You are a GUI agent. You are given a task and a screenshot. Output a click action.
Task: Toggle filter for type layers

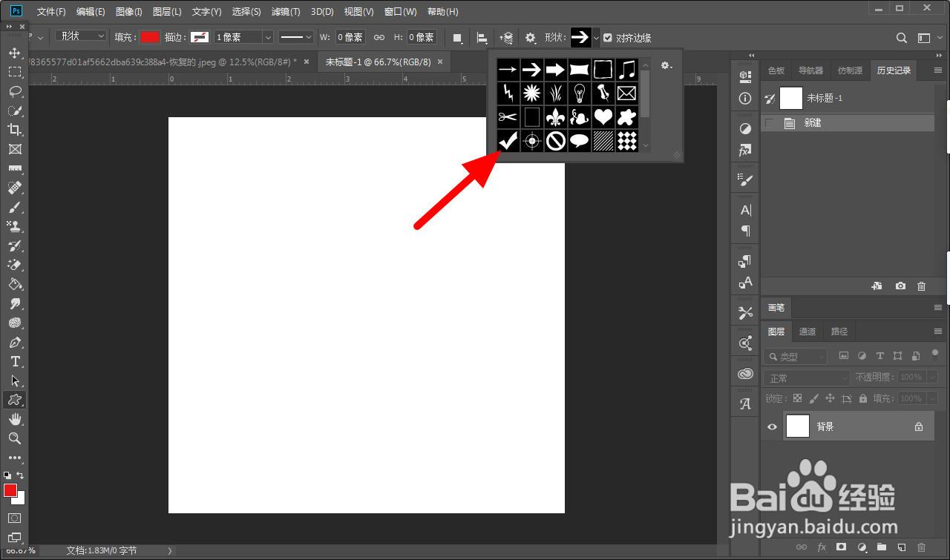(880, 356)
